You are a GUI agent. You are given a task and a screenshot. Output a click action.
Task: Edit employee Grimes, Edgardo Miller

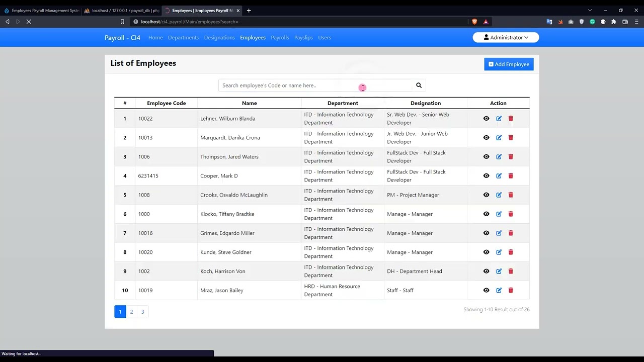[499, 233]
